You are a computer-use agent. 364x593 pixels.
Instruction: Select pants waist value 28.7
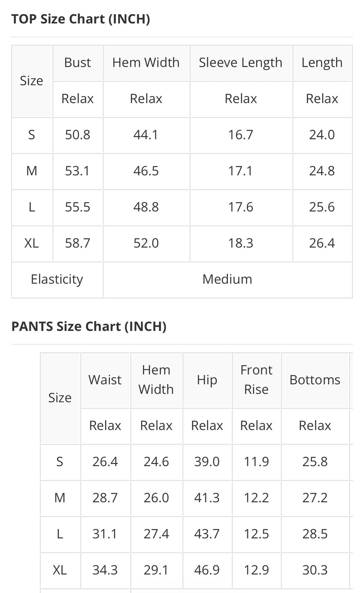(x=105, y=498)
